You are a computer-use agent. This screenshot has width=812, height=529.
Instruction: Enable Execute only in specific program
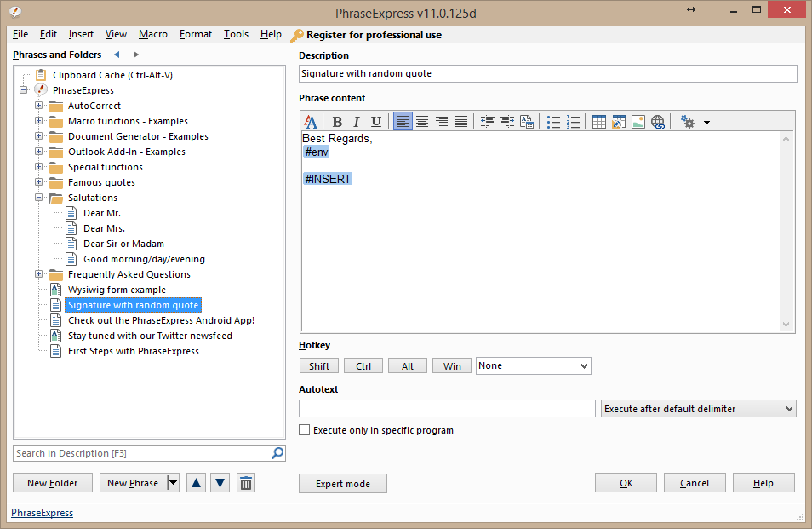point(305,430)
